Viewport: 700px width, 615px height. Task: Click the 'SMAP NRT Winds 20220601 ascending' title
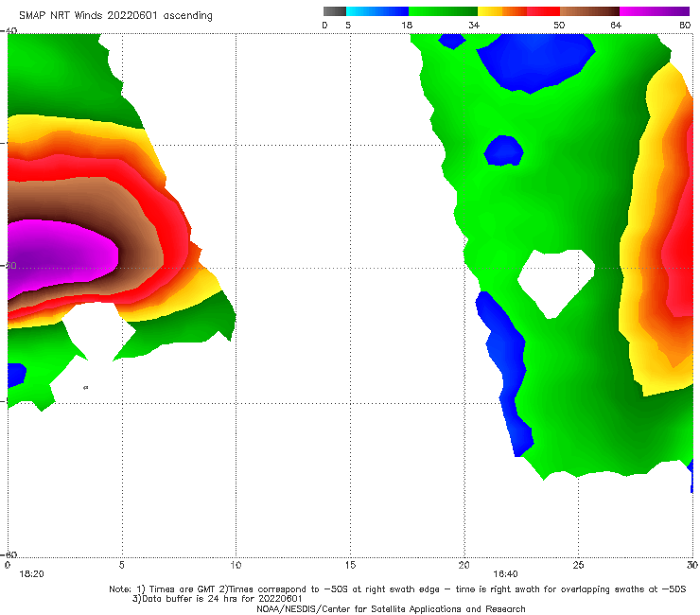[x=115, y=15]
